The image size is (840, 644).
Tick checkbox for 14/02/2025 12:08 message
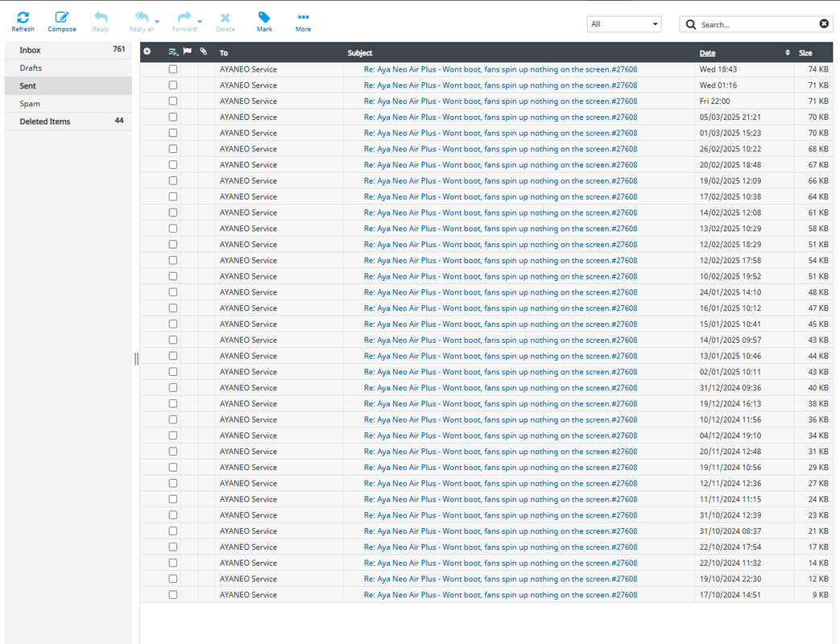tap(173, 213)
